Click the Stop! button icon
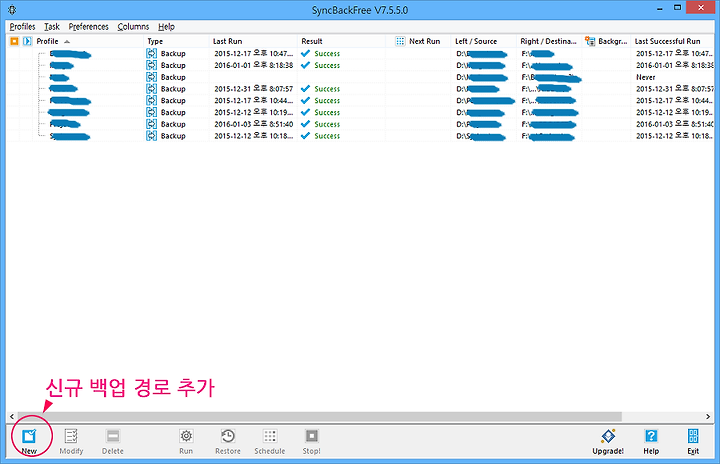The image size is (720, 464). click(x=312, y=436)
